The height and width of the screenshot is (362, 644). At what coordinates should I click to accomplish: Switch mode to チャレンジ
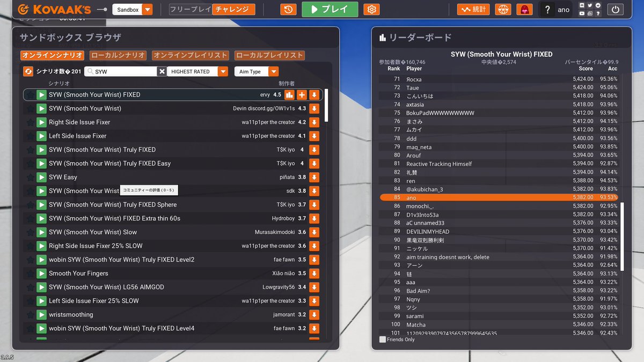233,9
